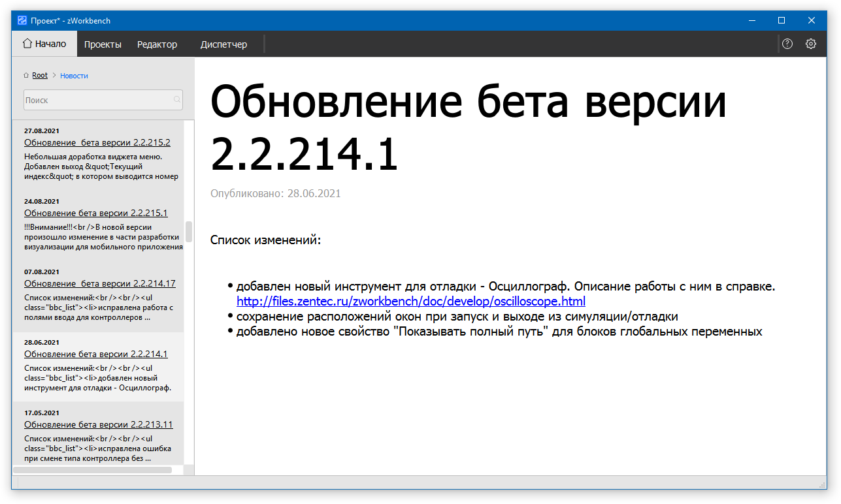Open the Диспетчер tab
841x504 pixels.
point(223,44)
